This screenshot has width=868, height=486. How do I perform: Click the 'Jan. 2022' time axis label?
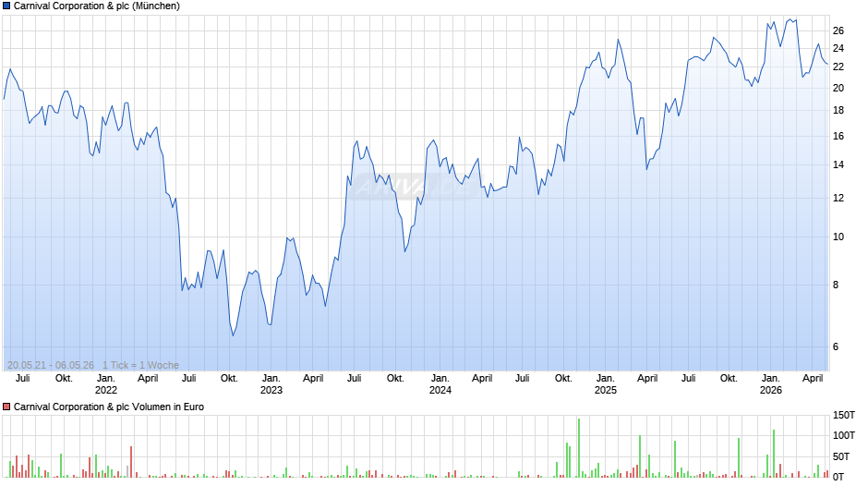click(106, 384)
